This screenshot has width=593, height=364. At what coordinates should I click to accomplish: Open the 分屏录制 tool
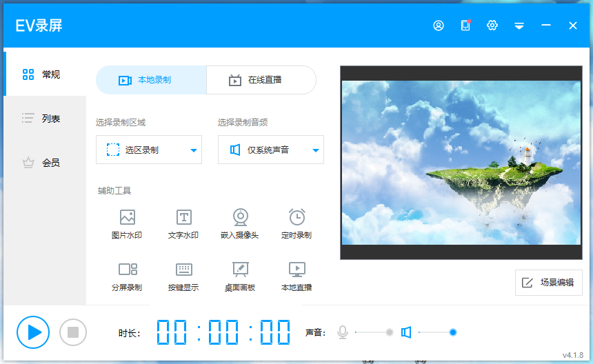(127, 276)
